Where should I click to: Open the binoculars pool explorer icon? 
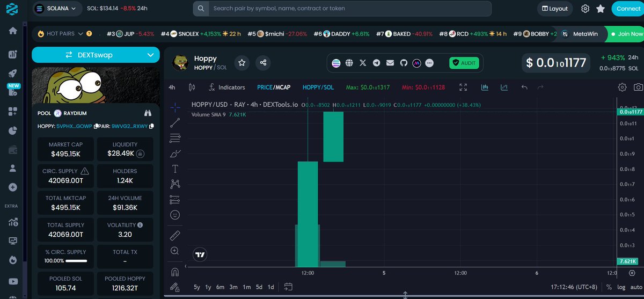[x=149, y=113]
